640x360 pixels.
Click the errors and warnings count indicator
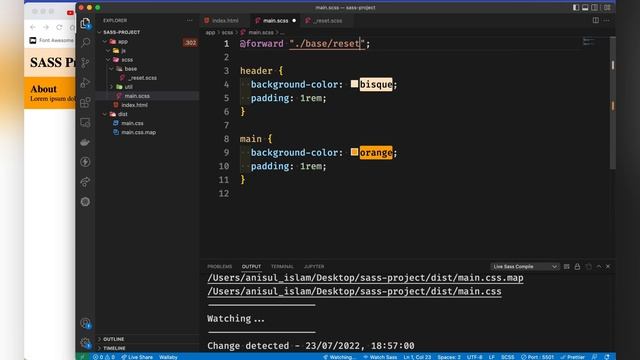(x=104, y=357)
